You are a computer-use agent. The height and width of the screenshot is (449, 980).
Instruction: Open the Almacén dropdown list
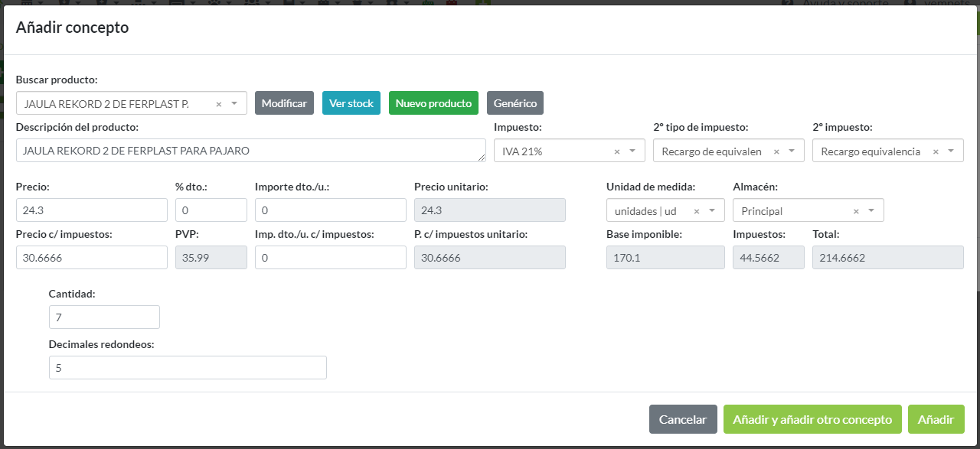pyautogui.click(x=871, y=211)
